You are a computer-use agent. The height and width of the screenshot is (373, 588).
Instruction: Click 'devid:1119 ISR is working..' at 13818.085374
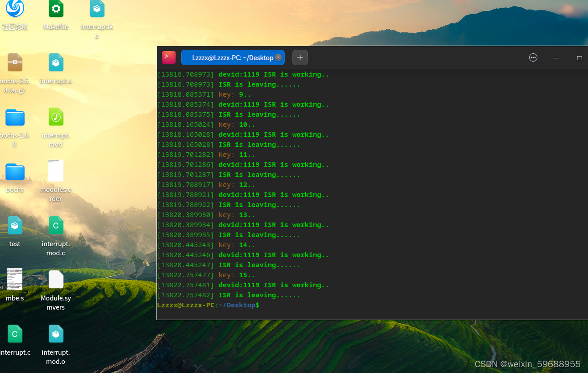(x=274, y=104)
